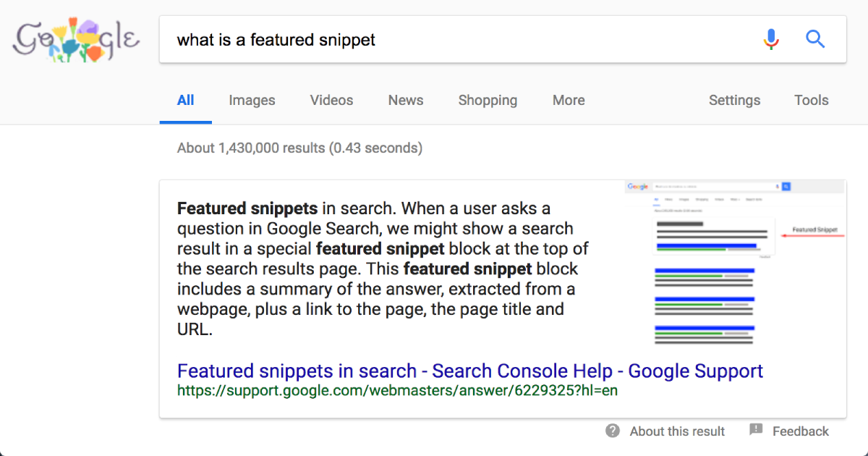Click the results count text "About 1,430,000 results"
868x456 pixels.
tap(251, 148)
